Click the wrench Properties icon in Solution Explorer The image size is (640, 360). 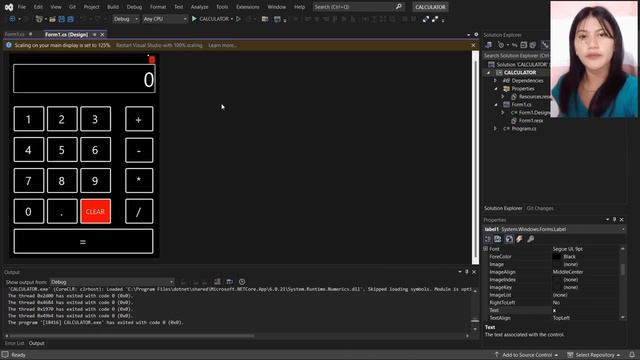(x=545, y=45)
